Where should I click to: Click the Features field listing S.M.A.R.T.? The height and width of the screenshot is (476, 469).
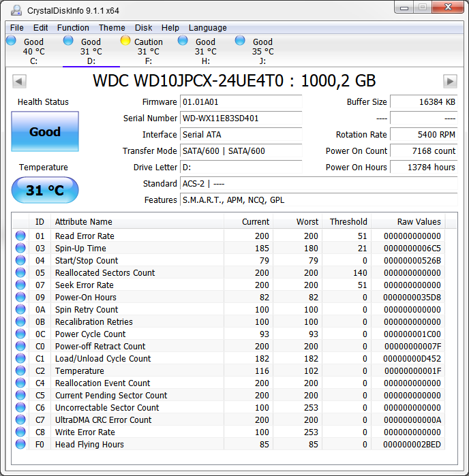click(x=318, y=200)
